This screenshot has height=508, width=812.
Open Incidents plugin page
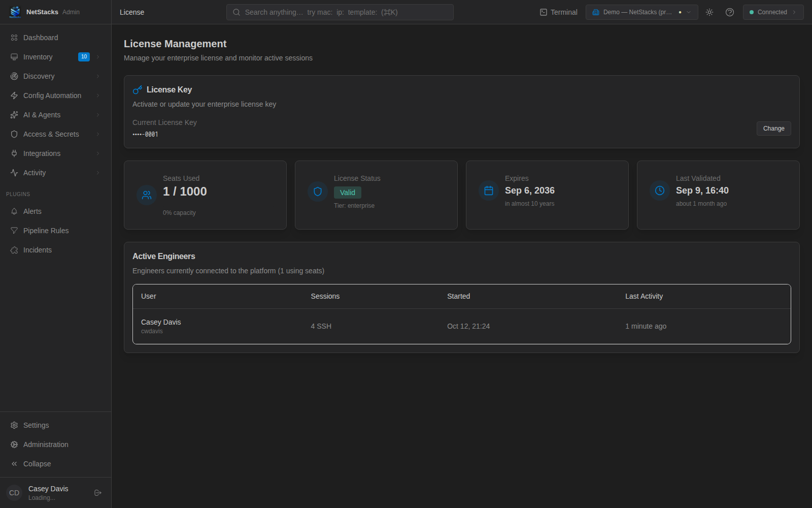pos(56,250)
